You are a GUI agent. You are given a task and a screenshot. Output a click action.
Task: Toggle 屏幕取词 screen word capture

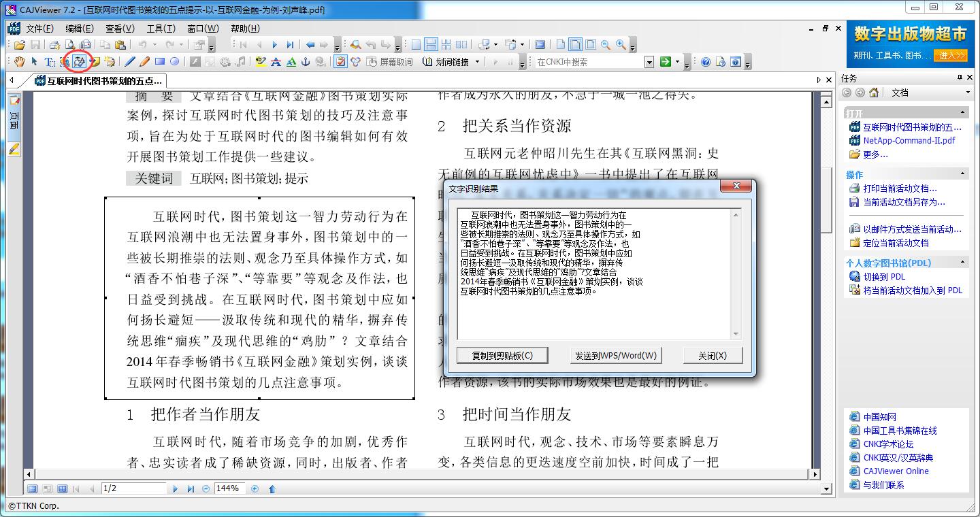point(389,62)
